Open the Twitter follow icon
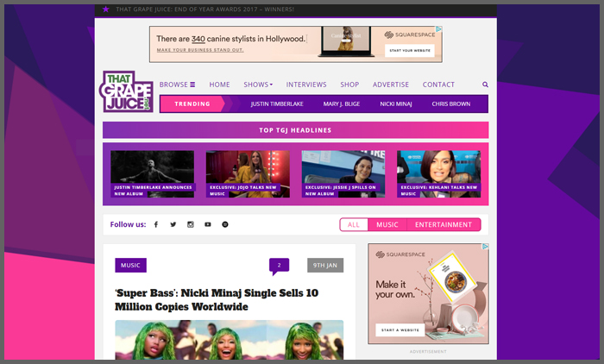This screenshot has width=604, height=364. [x=173, y=224]
